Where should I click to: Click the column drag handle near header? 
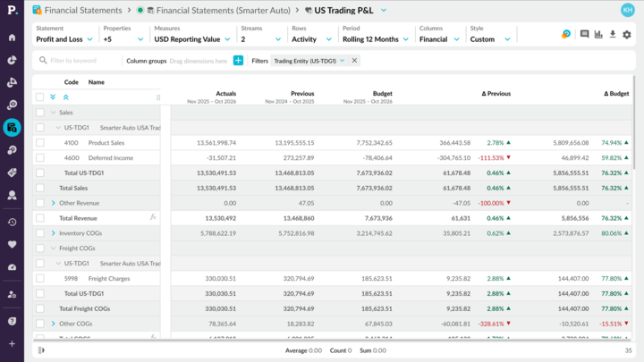(158, 97)
